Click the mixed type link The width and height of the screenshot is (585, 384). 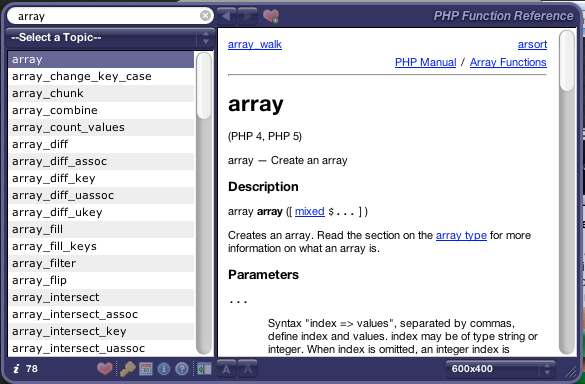[310, 212]
